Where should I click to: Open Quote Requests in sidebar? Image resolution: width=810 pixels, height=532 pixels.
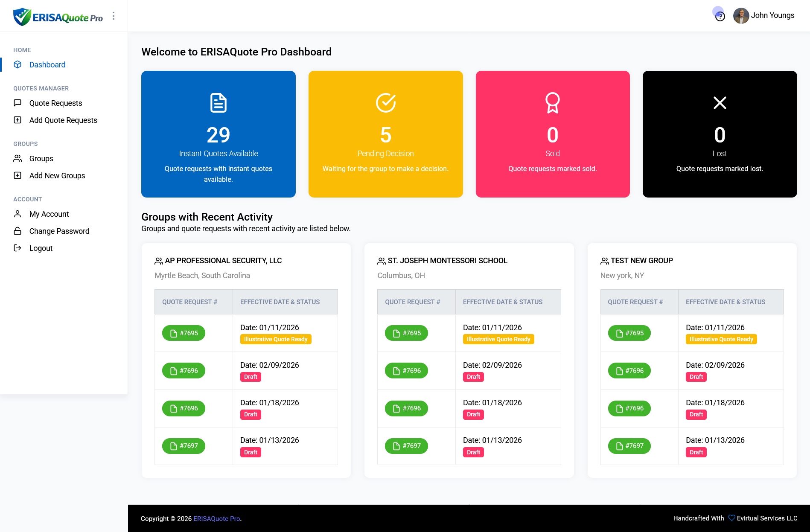55,103
